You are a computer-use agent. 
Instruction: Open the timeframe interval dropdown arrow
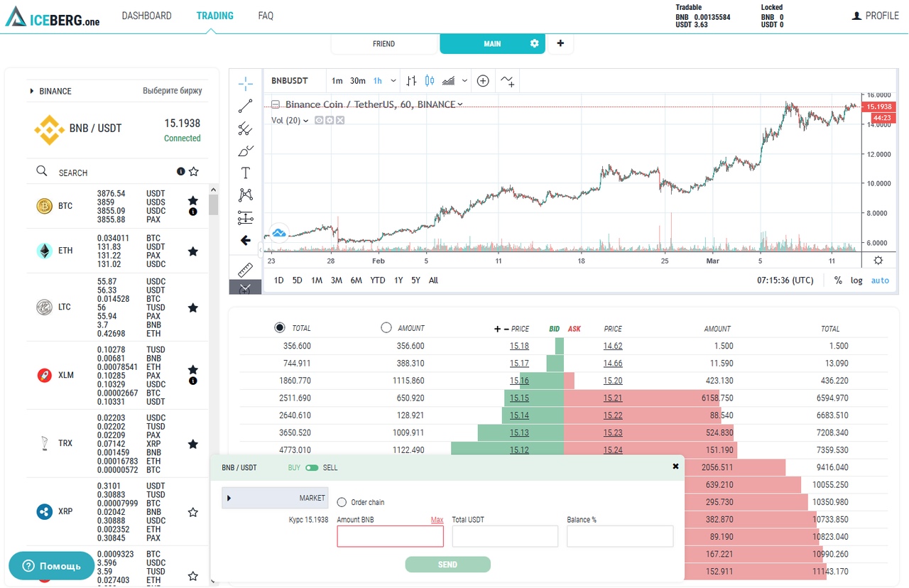[393, 81]
